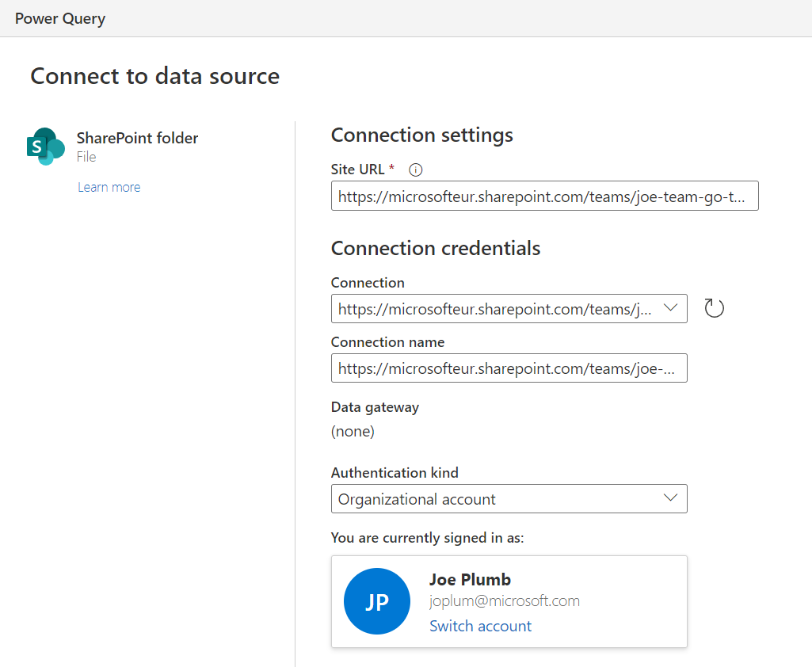Click the Connection name label
This screenshot has width=812, height=667.
387,342
